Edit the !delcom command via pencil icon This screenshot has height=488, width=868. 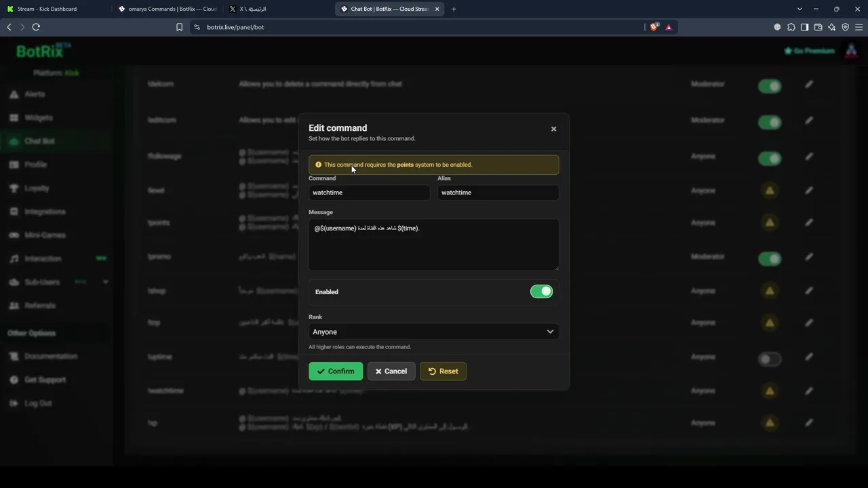click(809, 84)
